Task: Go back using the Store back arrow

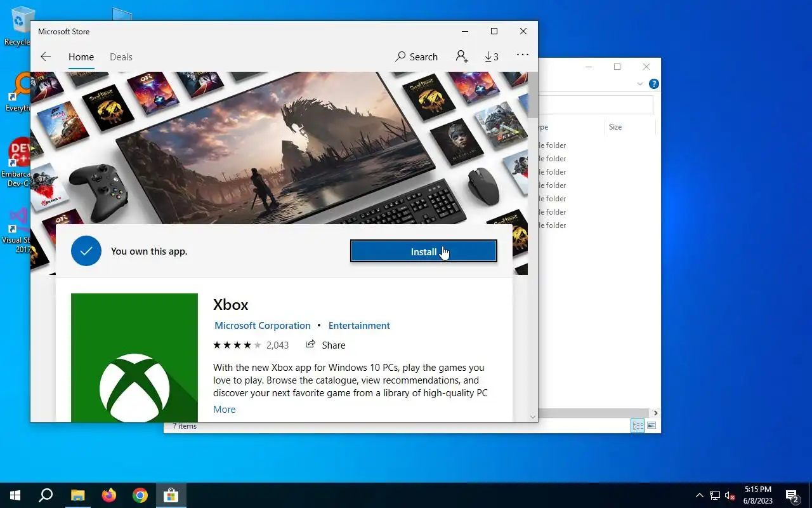Action: pos(46,57)
